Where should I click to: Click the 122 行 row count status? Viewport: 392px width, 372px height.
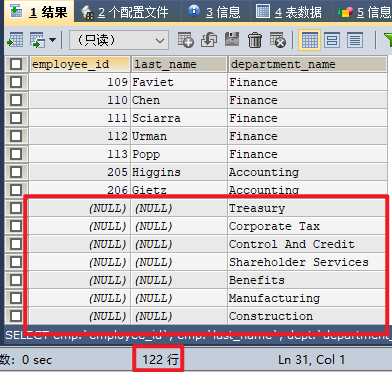[160, 360]
